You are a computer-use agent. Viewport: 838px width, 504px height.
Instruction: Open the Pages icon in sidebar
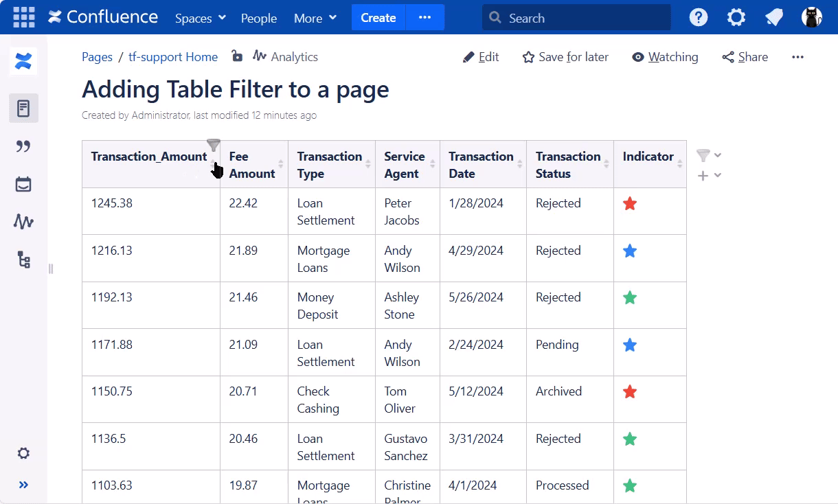pyautogui.click(x=23, y=108)
